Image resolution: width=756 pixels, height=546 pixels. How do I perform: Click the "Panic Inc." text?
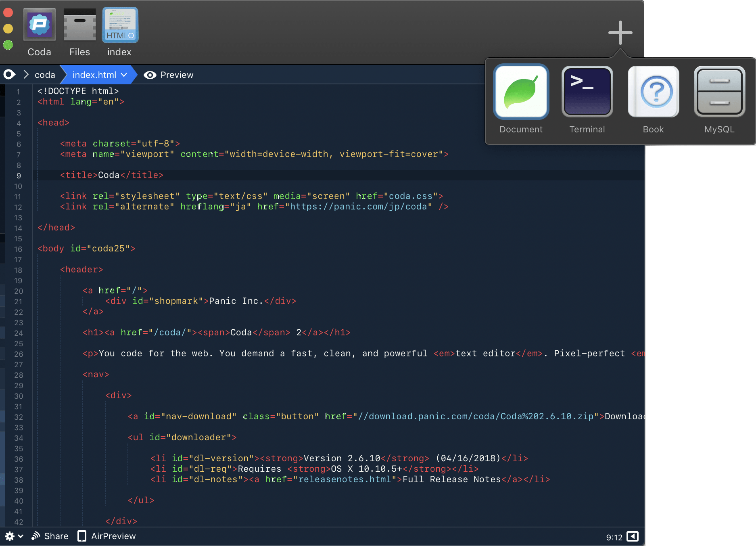point(236,301)
